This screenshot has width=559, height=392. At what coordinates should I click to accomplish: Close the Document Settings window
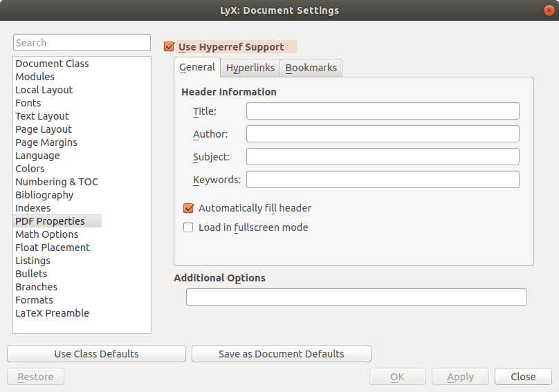[x=549, y=10]
